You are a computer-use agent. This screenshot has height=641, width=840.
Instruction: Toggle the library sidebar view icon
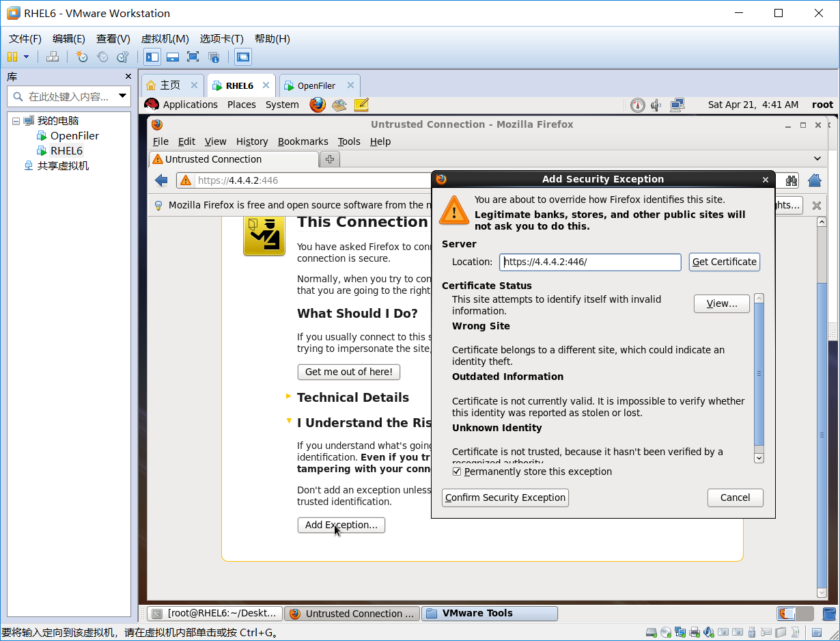(x=152, y=57)
